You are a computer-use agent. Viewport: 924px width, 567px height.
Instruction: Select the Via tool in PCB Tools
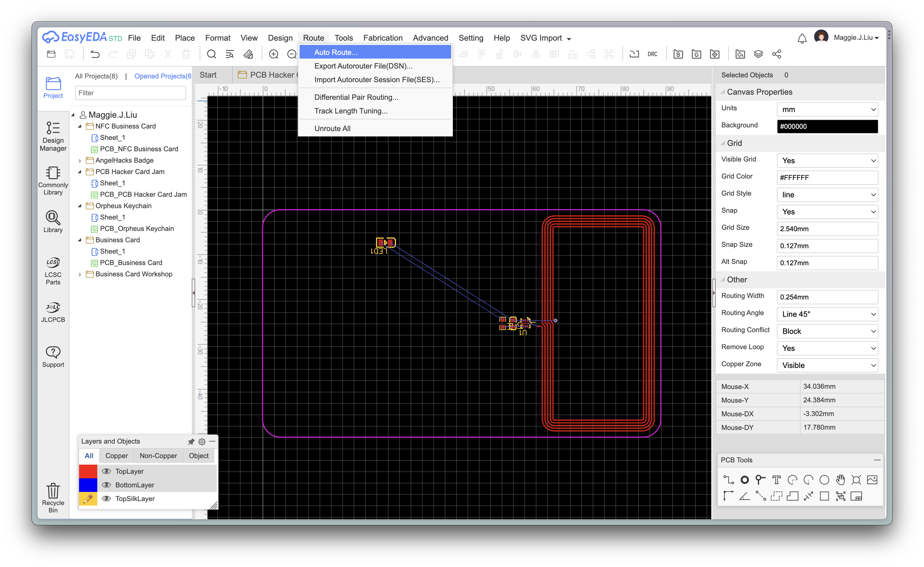click(x=760, y=480)
